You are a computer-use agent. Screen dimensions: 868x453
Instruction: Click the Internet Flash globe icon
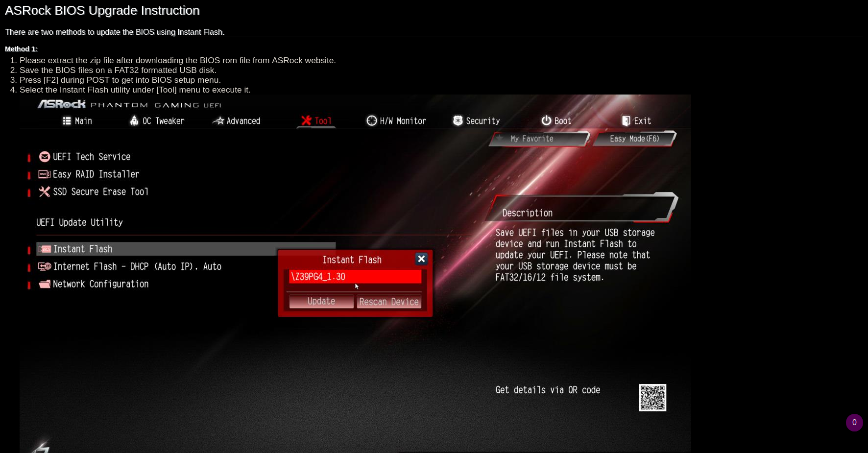(x=45, y=266)
